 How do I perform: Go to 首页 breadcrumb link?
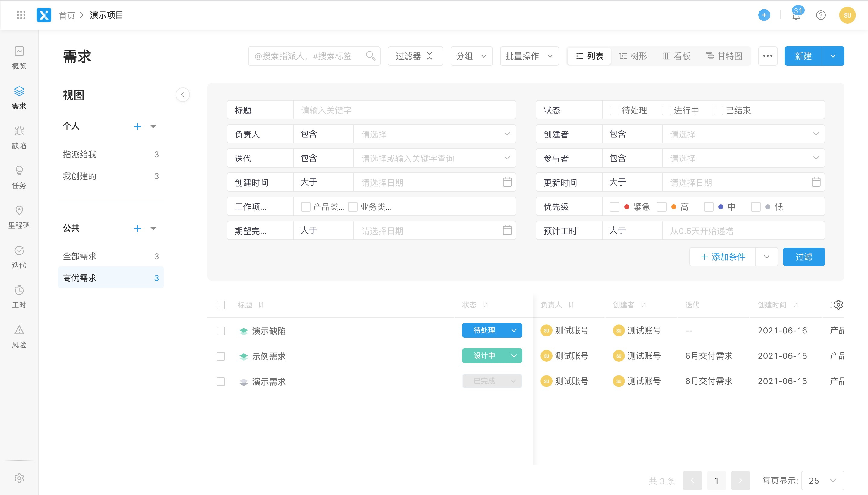pos(67,15)
